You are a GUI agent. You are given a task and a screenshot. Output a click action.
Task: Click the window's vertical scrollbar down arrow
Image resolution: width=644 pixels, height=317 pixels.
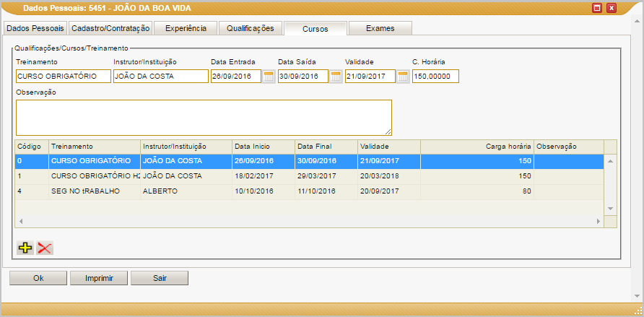[637, 295]
